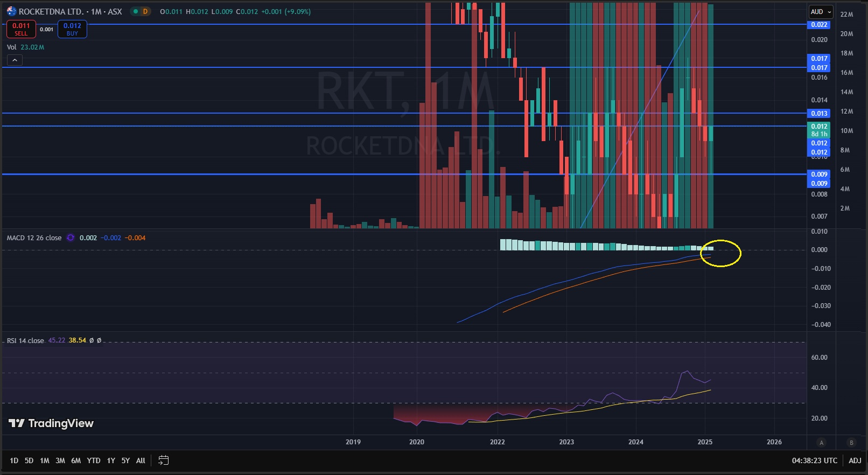Click the 2026 label on time axis
This screenshot has height=475, width=868.
(x=774, y=442)
